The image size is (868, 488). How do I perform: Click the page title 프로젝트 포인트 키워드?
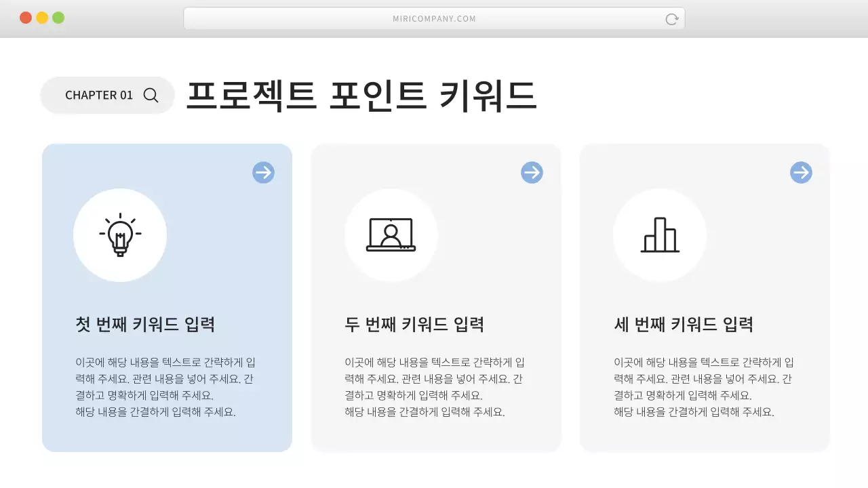point(362,95)
